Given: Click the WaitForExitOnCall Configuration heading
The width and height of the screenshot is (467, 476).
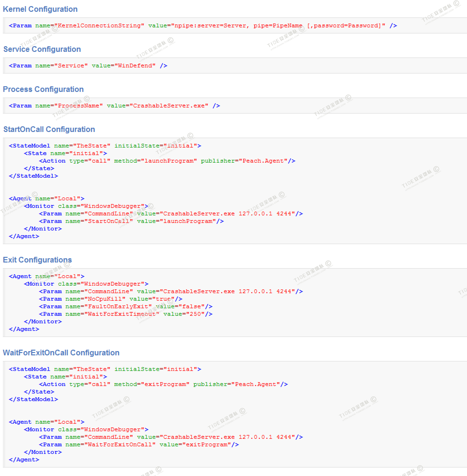Looking at the screenshot, I should tap(61, 353).
